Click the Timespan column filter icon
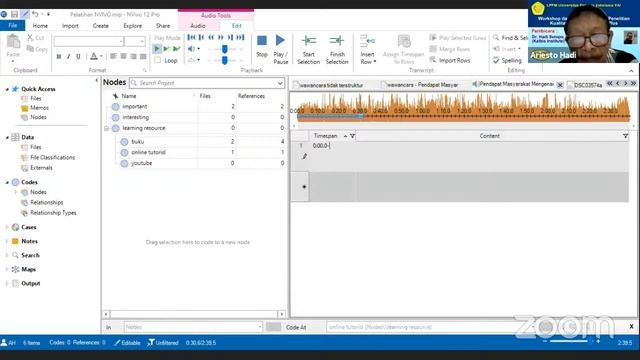Image resolution: width=640 pixels, height=360 pixels. click(352, 136)
